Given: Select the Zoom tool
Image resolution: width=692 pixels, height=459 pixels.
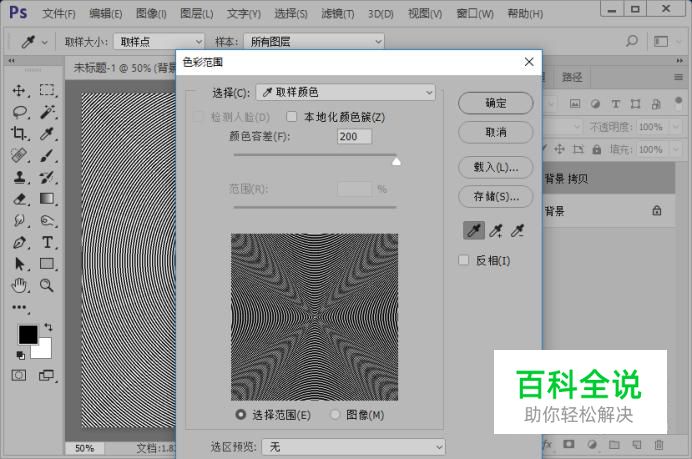Looking at the screenshot, I should click(46, 286).
